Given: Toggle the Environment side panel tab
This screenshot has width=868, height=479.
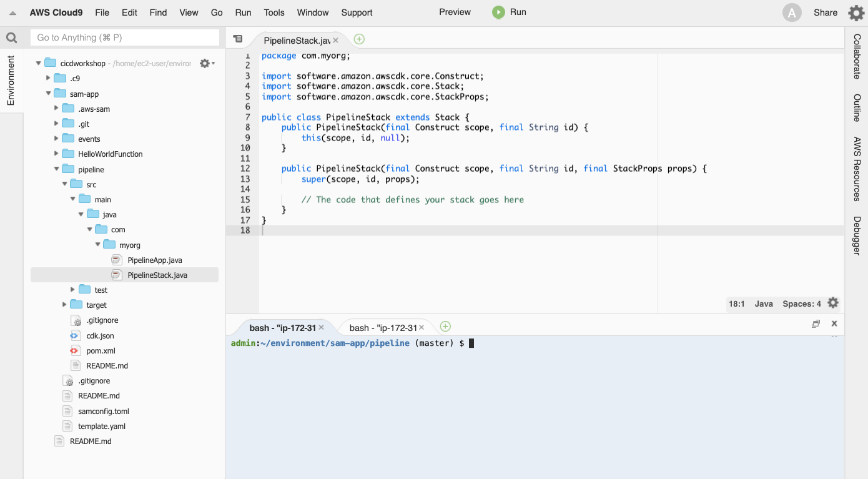Looking at the screenshot, I should 11,80.
